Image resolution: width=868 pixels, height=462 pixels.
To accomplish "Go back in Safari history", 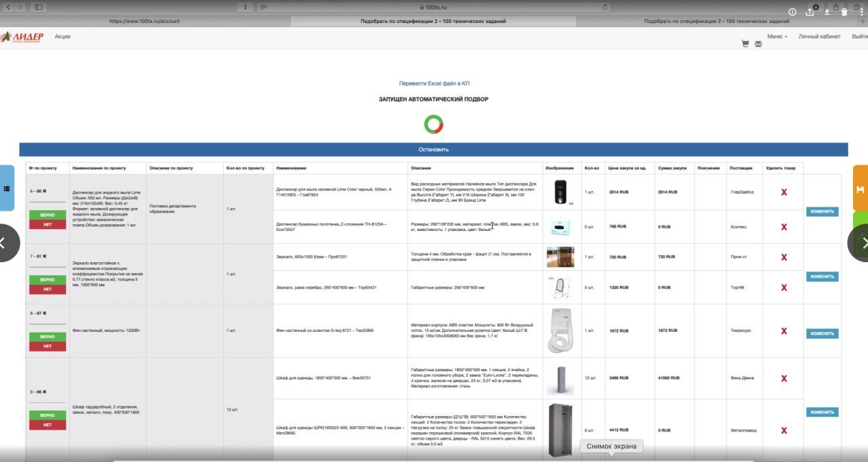I will coord(8,7).
